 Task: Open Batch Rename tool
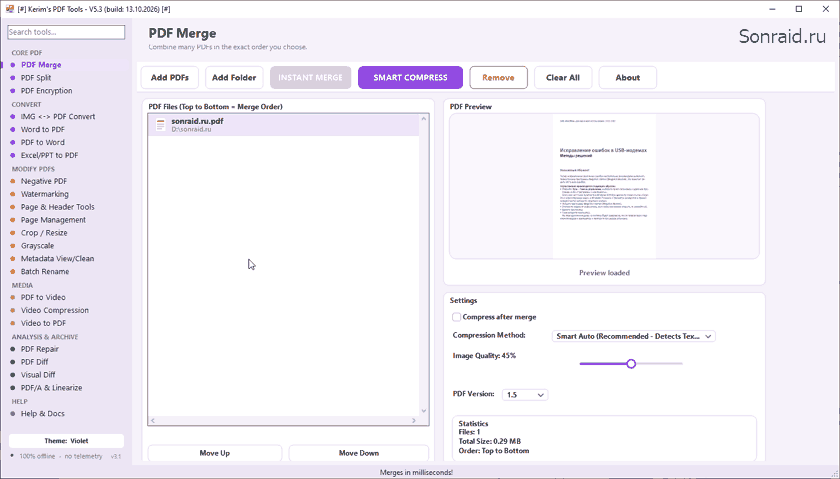44,271
